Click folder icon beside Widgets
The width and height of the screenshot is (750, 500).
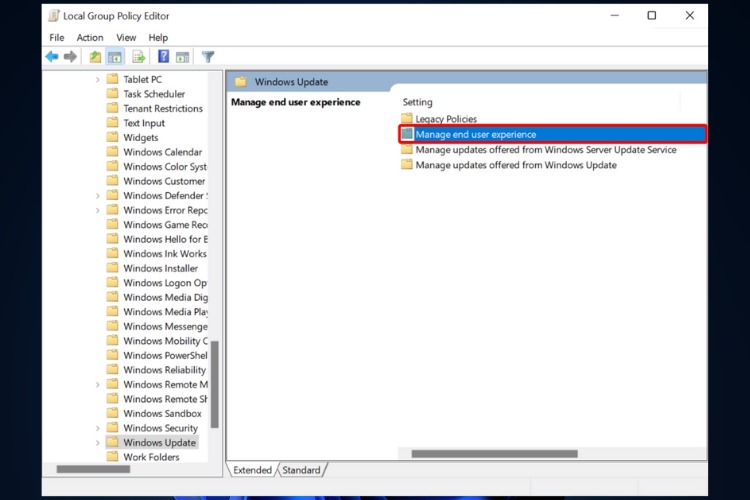(x=112, y=137)
